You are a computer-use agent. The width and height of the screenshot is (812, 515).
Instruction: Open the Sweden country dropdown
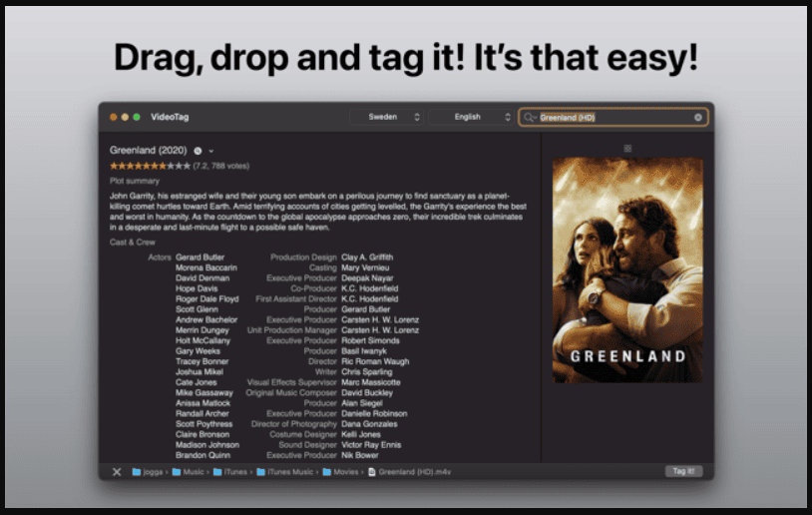point(387,117)
